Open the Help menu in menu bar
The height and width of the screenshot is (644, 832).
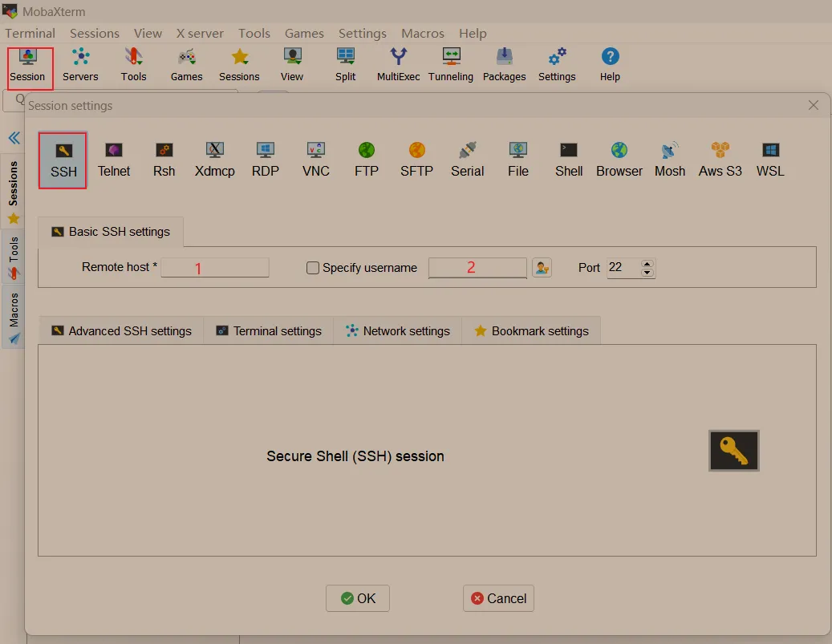point(473,34)
